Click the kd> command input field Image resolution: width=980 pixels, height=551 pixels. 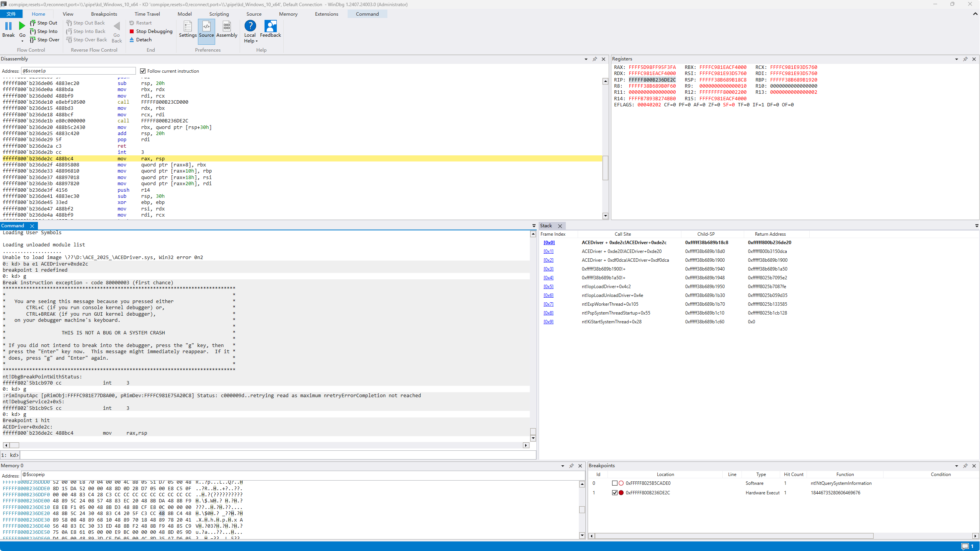coord(278,455)
